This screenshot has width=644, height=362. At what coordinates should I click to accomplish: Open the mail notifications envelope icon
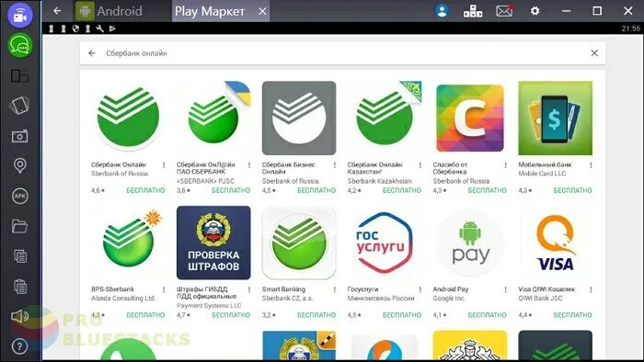point(504,11)
